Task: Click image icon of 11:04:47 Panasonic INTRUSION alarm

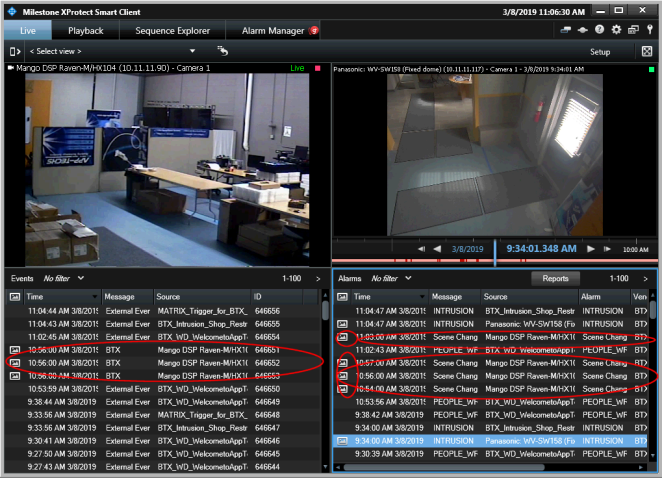Action: (x=342, y=324)
